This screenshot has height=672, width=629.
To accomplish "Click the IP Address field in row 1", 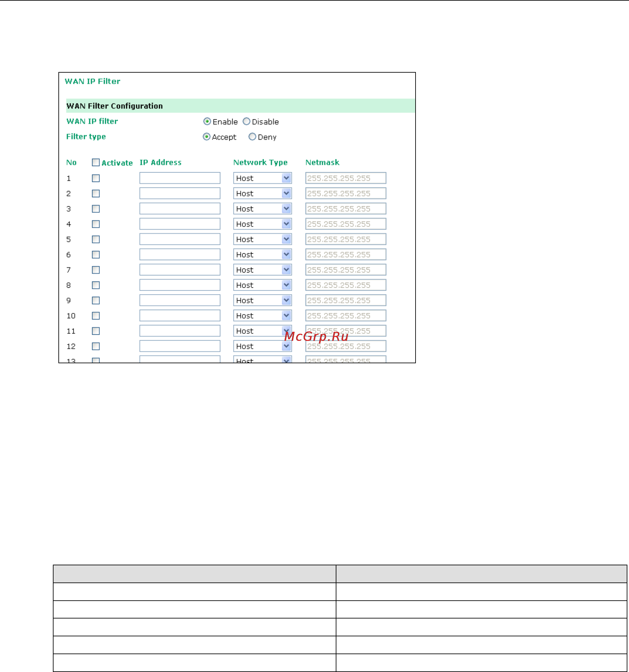I will (x=180, y=178).
